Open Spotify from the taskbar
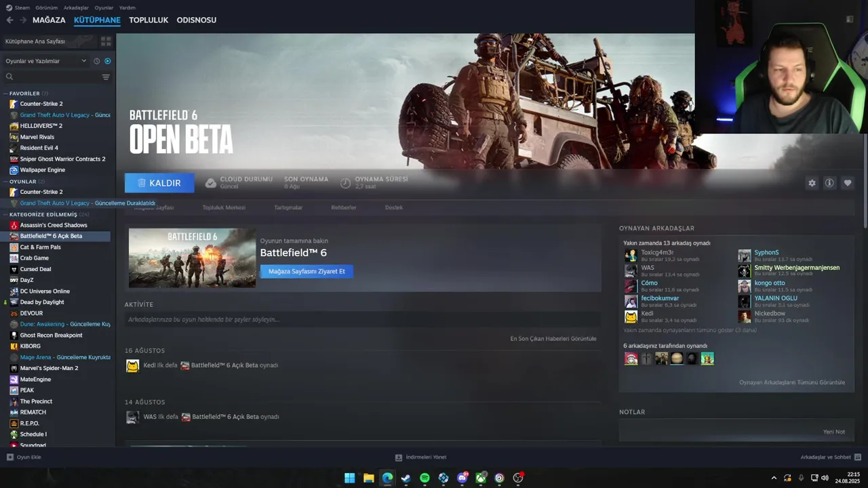Viewport: 868px width, 488px height. (x=425, y=478)
